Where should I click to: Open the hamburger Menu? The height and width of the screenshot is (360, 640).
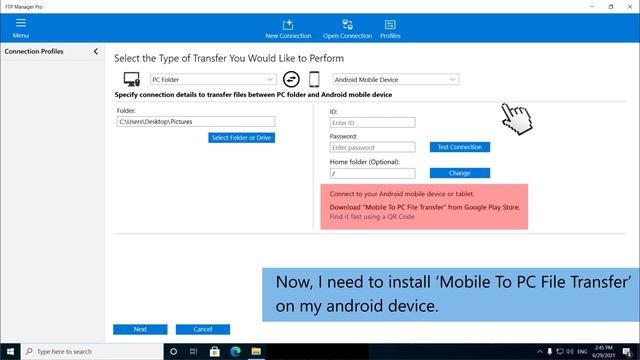coord(20,28)
